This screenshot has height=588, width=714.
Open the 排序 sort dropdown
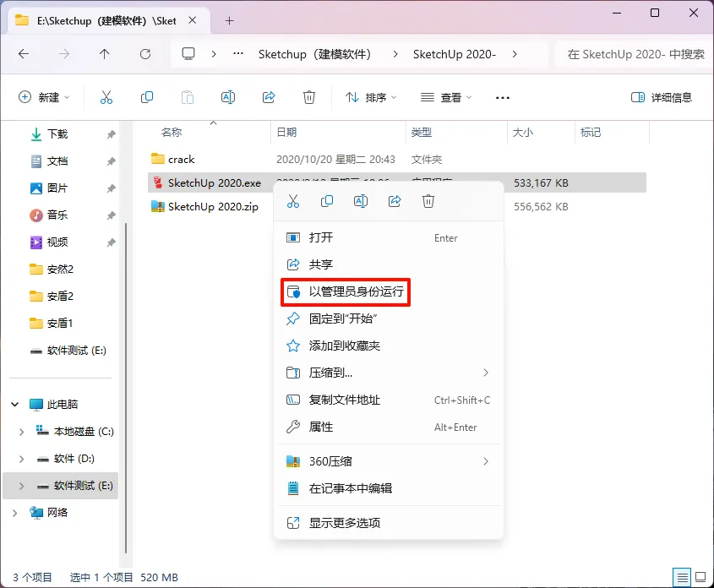click(x=371, y=97)
